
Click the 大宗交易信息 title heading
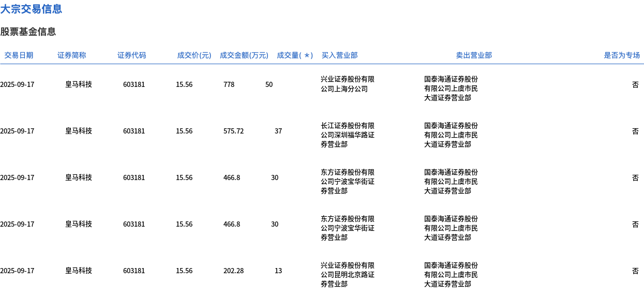(x=31, y=9)
